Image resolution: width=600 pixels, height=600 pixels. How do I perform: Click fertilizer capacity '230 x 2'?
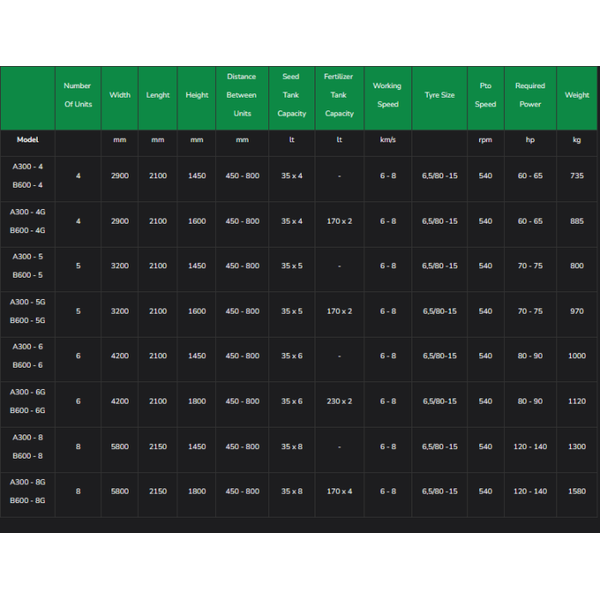[x=339, y=401]
